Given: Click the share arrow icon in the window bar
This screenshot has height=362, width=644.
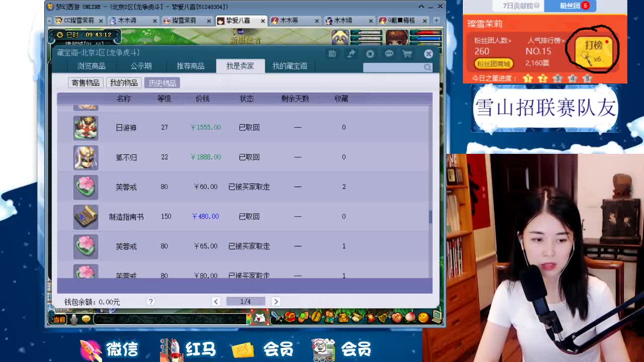Looking at the screenshot, I should coord(351,54).
